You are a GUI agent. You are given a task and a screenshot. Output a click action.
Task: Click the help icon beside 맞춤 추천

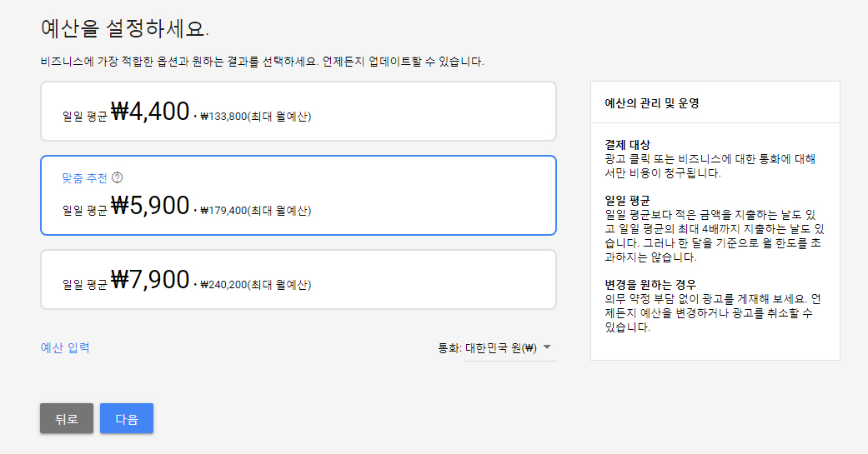click(118, 177)
